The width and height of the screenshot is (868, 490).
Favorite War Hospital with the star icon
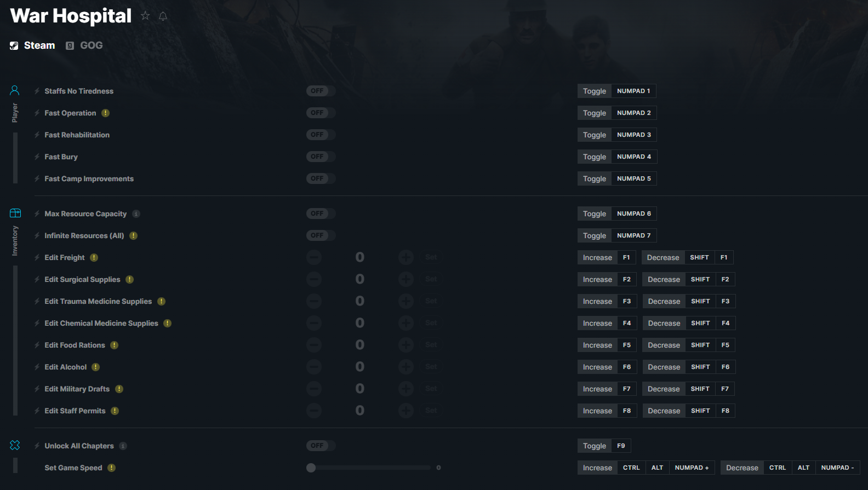coord(145,16)
